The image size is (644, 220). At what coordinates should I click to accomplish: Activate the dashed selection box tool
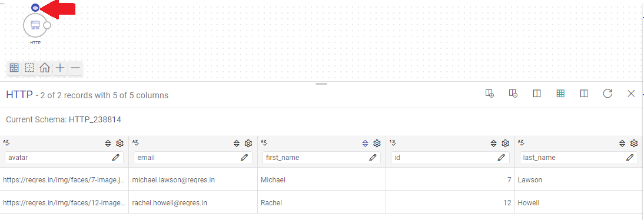[x=29, y=68]
